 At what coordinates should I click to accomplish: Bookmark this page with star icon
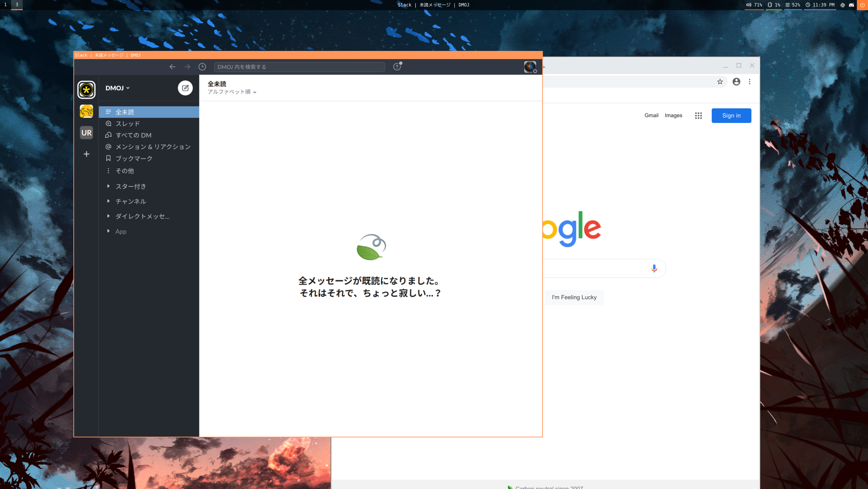pos(720,81)
